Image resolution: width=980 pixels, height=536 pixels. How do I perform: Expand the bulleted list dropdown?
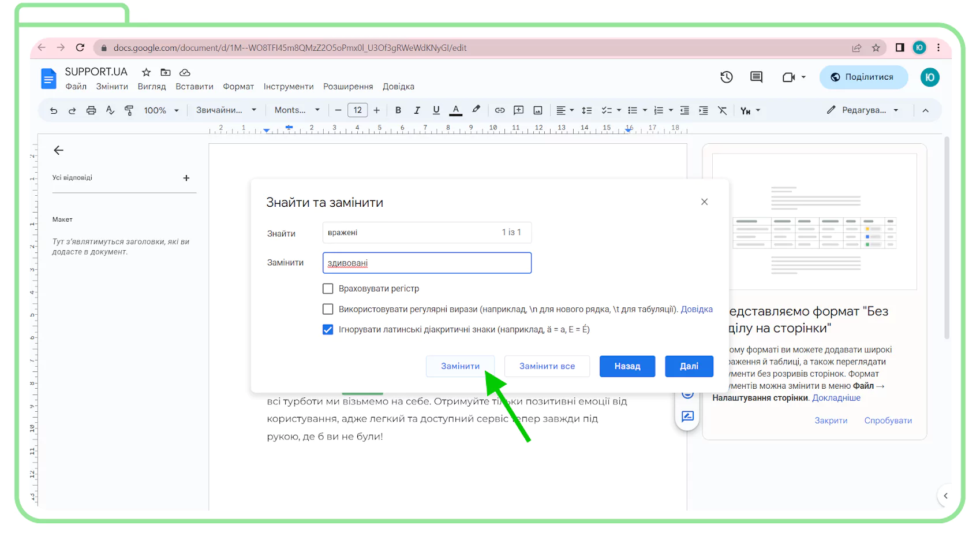pos(645,110)
